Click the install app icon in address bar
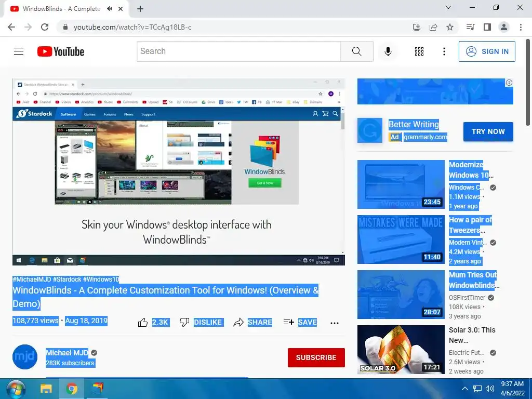The height and width of the screenshot is (399, 532). click(417, 27)
